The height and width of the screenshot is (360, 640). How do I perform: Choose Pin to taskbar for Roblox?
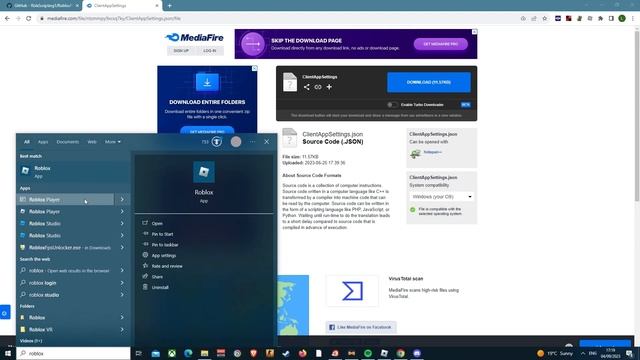(165, 244)
